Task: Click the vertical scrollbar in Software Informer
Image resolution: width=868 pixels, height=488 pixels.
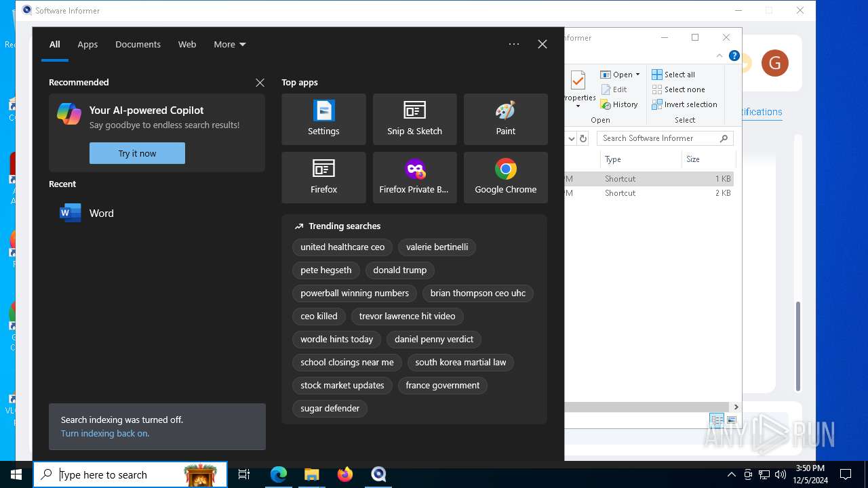Action: pyautogui.click(x=798, y=346)
